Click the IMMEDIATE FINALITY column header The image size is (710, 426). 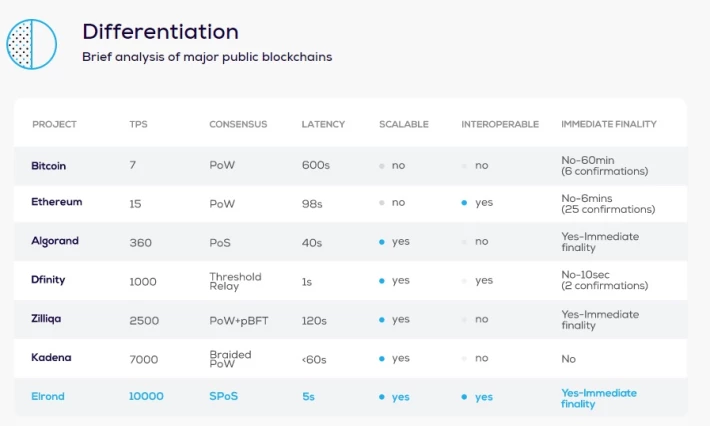click(609, 124)
